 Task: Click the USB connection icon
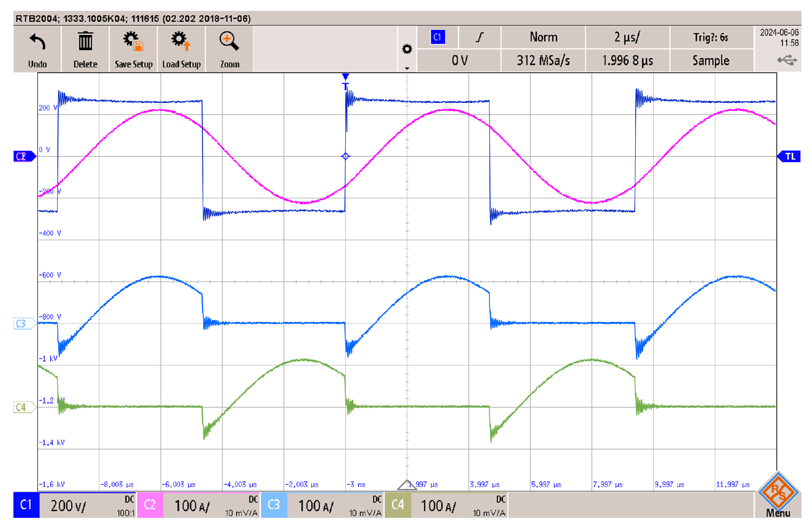[788, 61]
